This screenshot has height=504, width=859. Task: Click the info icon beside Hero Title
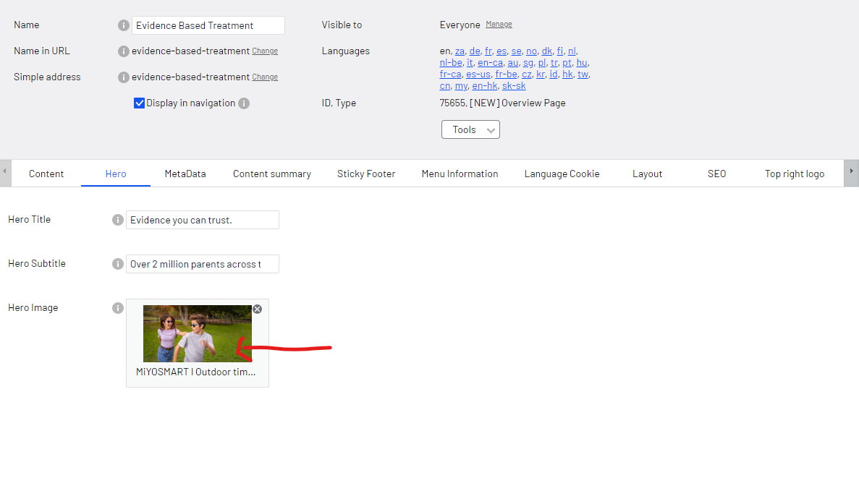(118, 220)
